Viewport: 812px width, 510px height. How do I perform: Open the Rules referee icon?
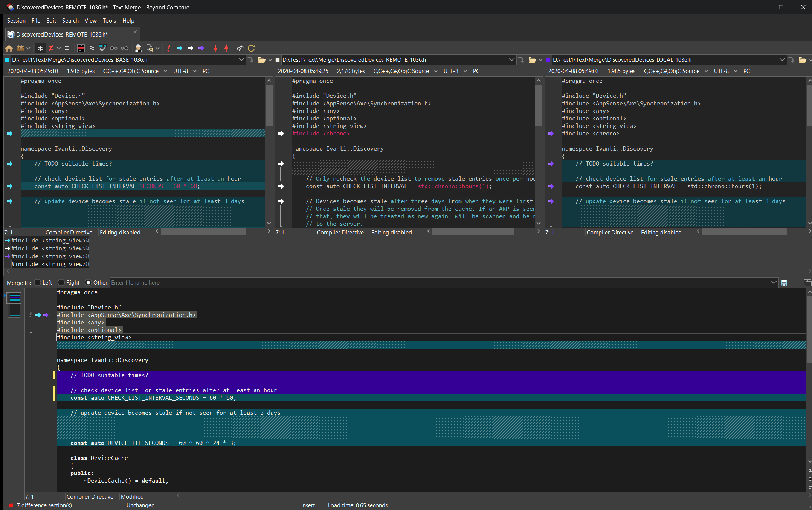click(139, 48)
